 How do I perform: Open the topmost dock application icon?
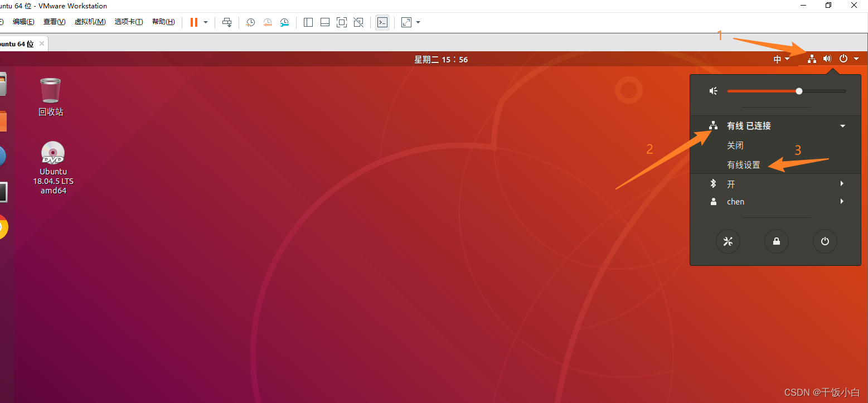pos(3,84)
